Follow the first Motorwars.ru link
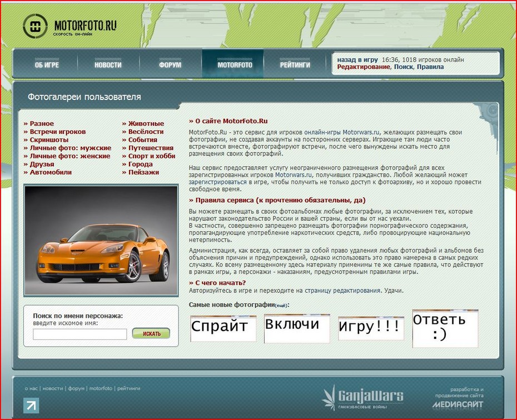 [x=361, y=132]
